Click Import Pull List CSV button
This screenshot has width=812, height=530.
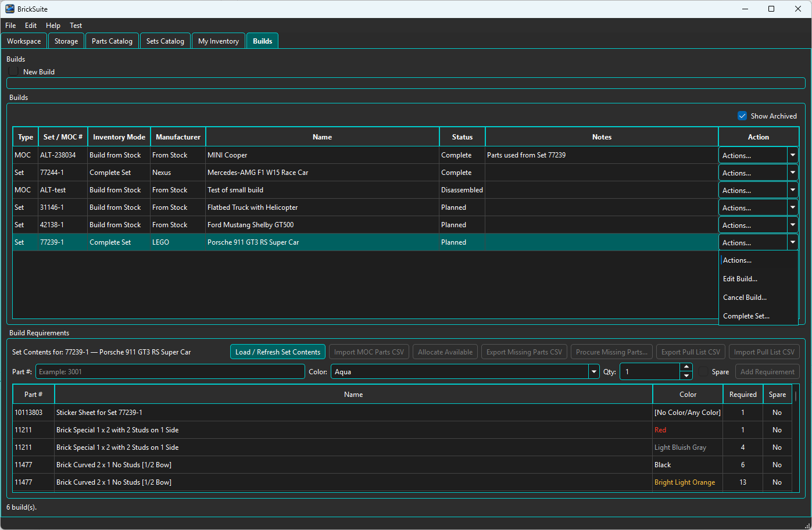(764, 352)
